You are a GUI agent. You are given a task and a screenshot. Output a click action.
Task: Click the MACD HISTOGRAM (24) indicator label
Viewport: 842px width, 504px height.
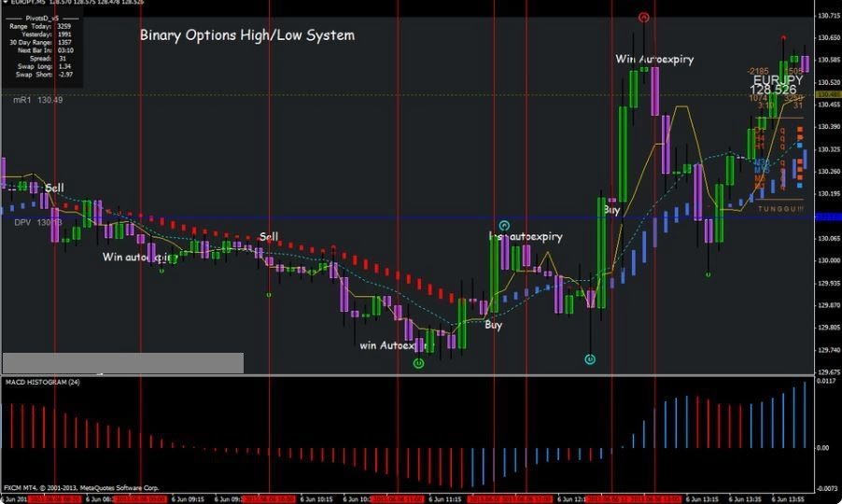(42, 382)
